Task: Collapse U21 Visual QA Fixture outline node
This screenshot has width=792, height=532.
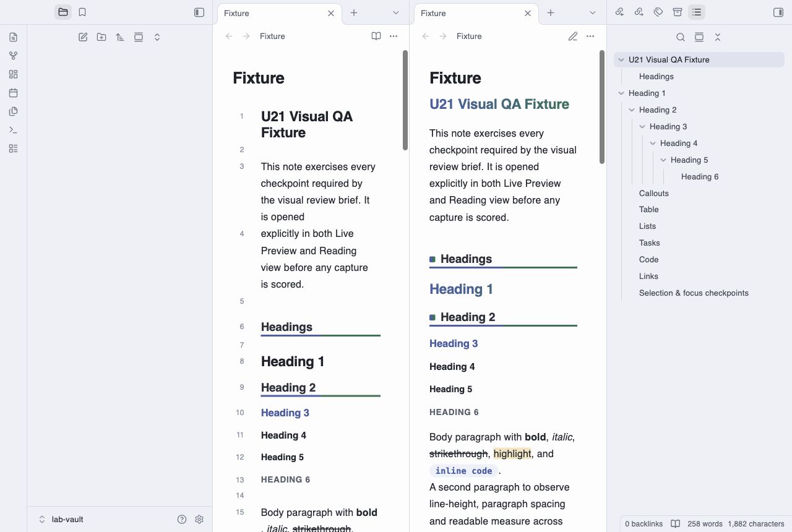Action: click(621, 60)
